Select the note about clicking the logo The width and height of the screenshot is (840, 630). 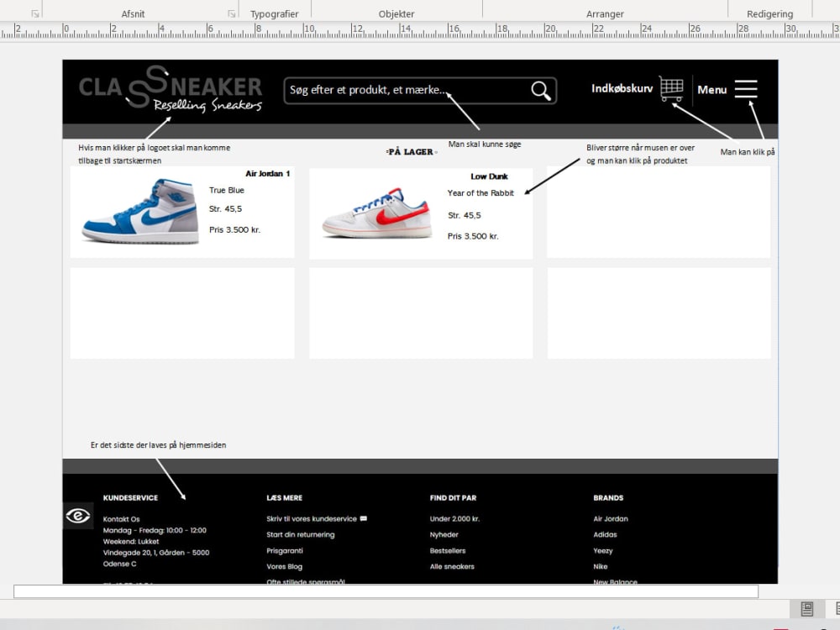click(x=155, y=155)
